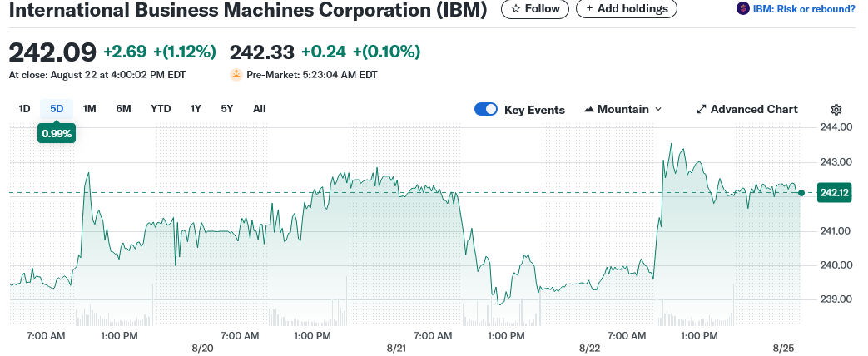The height and width of the screenshot is (356, 868).
Task: Show year-to-date YTD range
Action: [161, 109]
